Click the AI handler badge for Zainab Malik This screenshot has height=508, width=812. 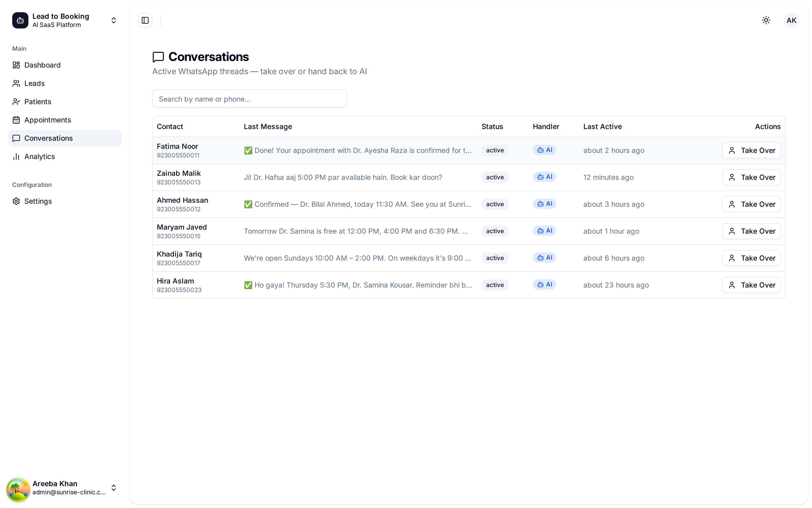click(x=544, y=177)
